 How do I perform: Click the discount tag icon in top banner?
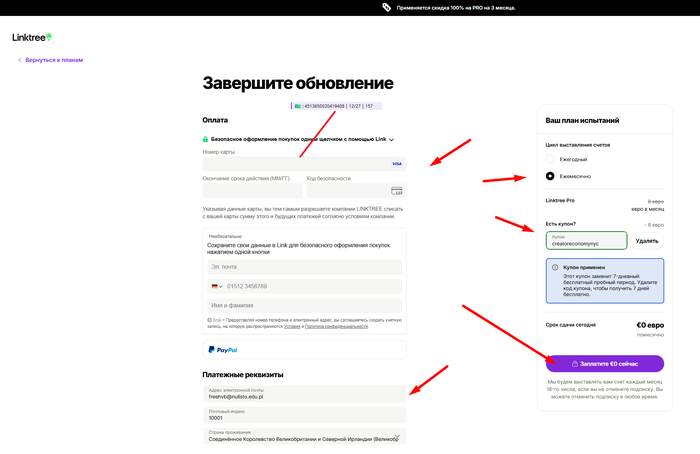click(386, 7)
